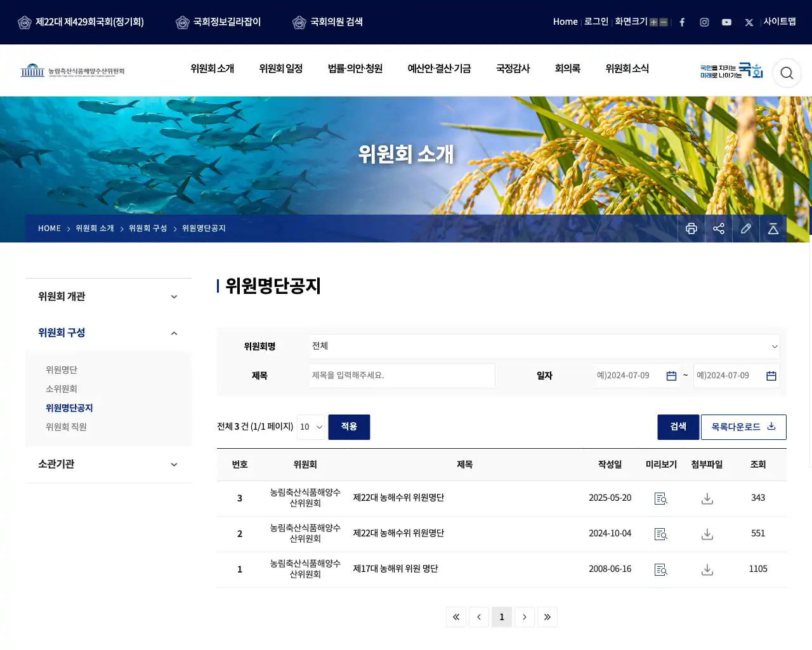Go to next page single arrow
Image resolution: width=812 pixels, height=650 pixels.
[x=525, y=617]
